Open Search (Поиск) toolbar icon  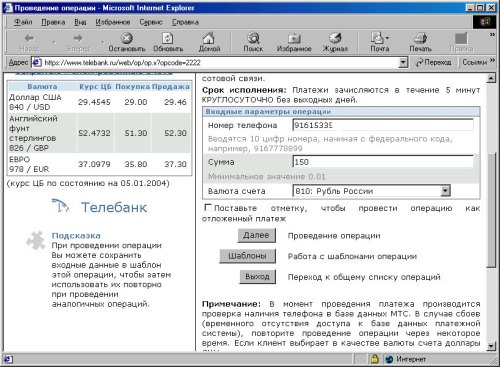click(x=253, y=38)
